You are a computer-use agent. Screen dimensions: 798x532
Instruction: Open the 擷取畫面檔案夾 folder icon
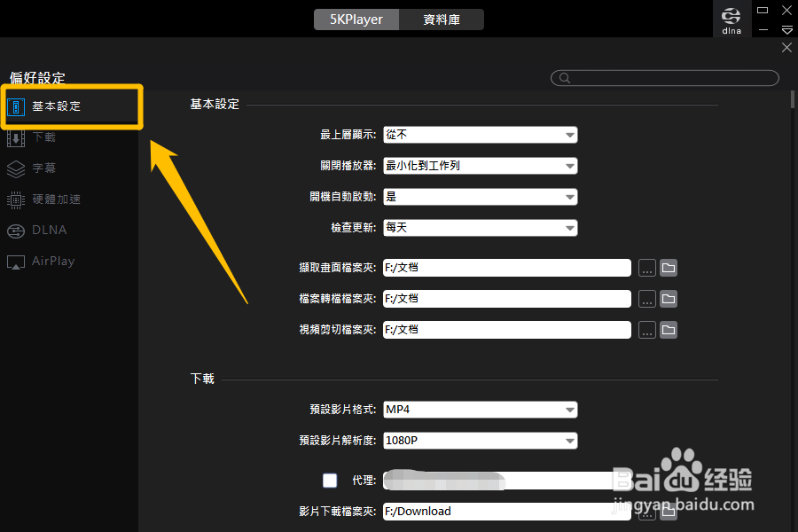click(669, 268)
